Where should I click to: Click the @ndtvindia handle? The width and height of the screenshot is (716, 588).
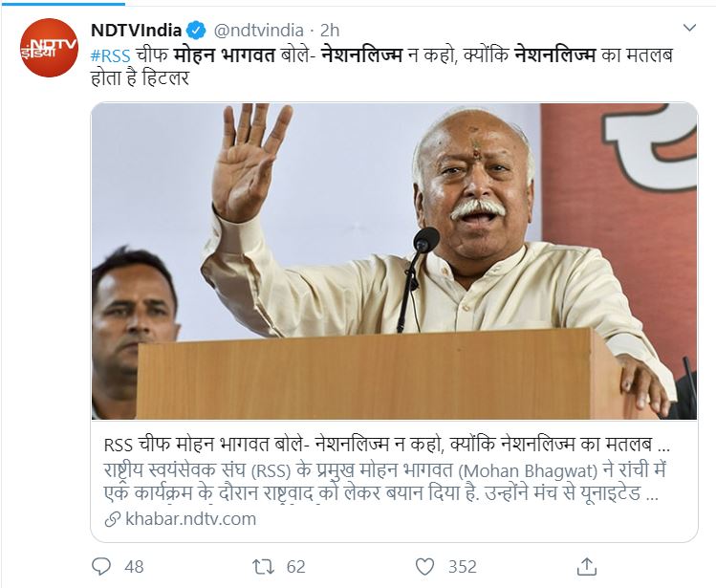click(x=258, y=31)
